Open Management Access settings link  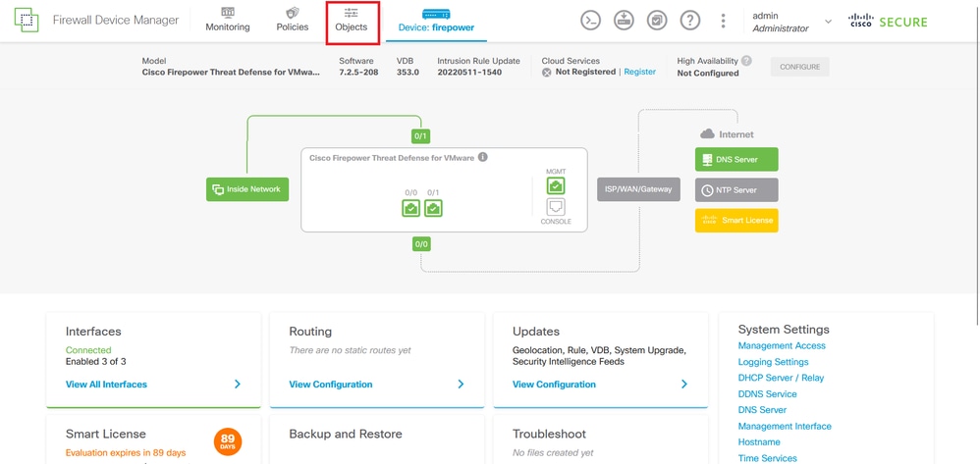coord(782,345)
